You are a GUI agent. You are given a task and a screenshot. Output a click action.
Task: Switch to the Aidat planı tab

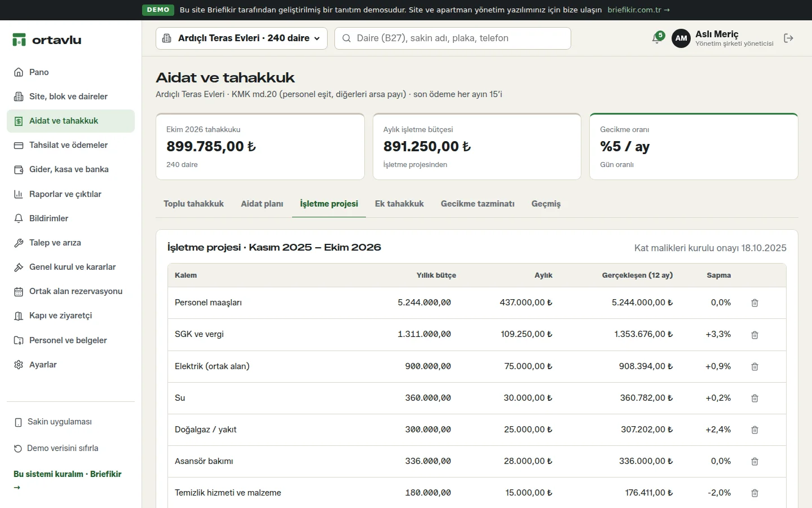(x=262, y=204)
